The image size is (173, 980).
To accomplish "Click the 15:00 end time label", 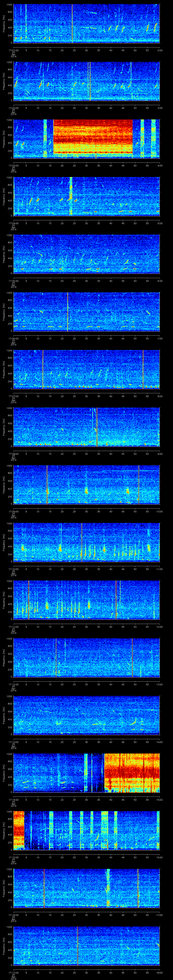I will point(160,799).
